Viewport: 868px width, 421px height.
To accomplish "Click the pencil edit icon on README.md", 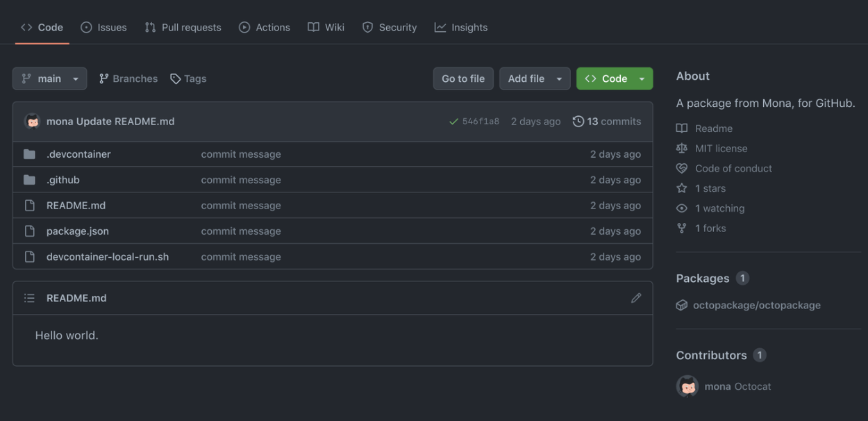I will [x=636, y=298].
